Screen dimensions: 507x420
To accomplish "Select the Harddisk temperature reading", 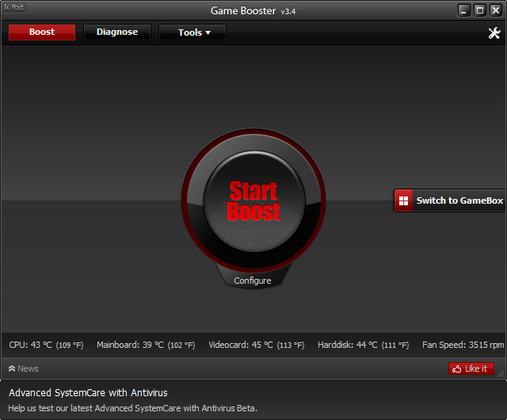I will (363, 345).
